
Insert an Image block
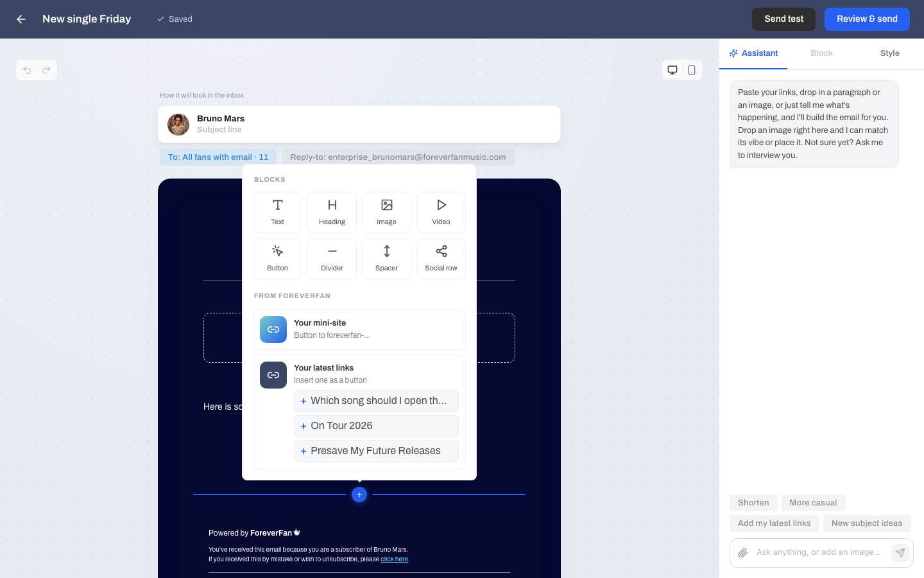(386, 213)
